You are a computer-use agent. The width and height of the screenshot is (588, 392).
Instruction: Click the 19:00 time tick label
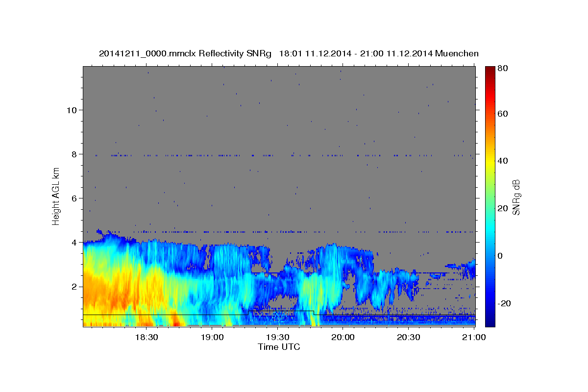point(212,337)
